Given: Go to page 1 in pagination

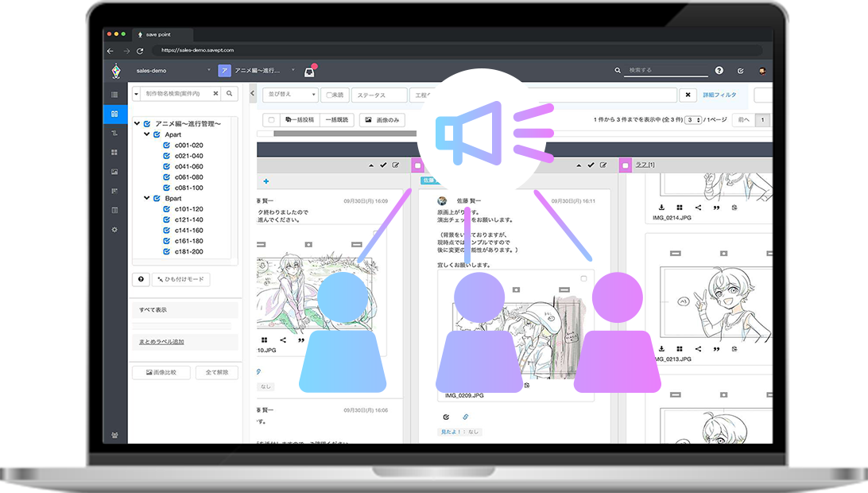Looking at the screenshot, I should click(x=763, y=119).
